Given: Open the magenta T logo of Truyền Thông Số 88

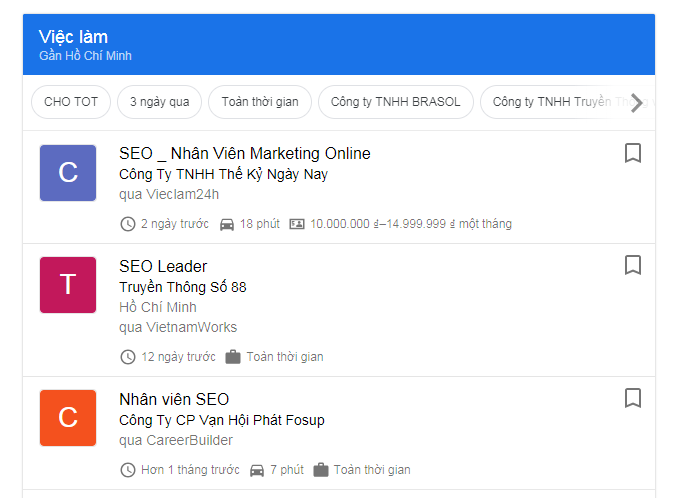Looking at the screenshot, I should pos(68,285).
